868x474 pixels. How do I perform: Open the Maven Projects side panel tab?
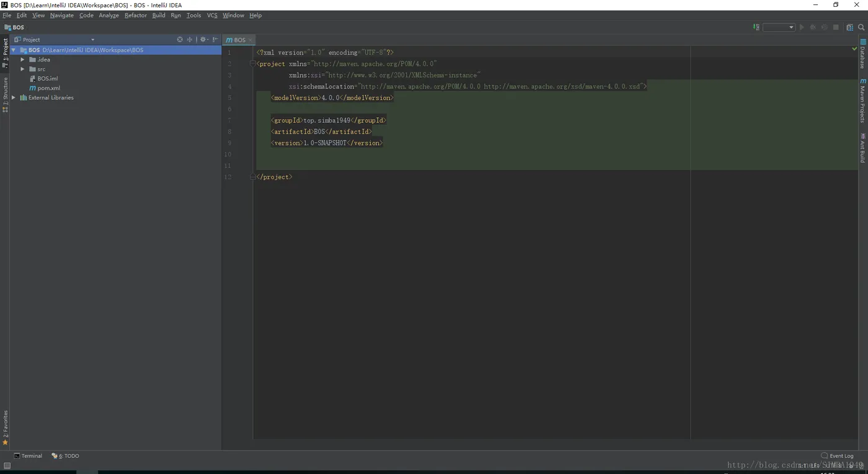(x=862, y=101)
